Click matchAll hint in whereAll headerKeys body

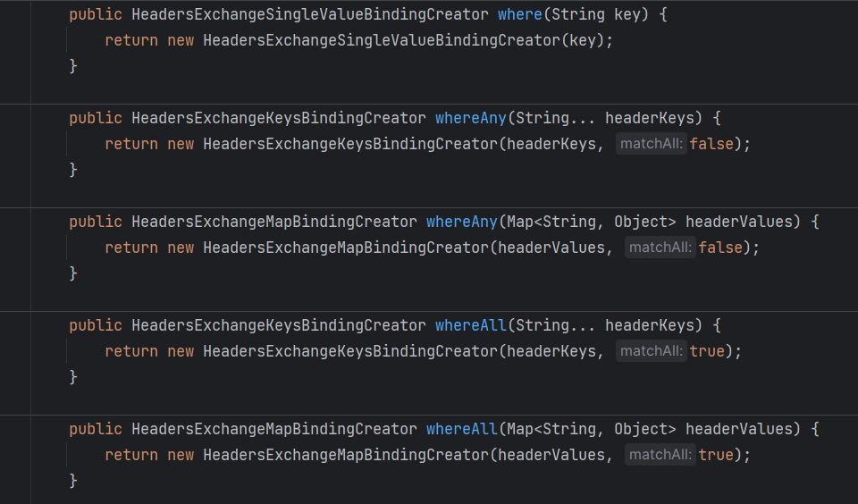point(652,351)
